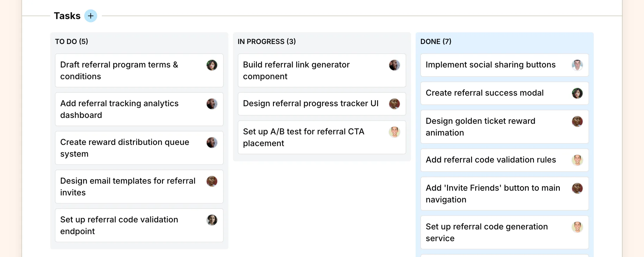
Task: Click the DONE column header
Action: click(436, 42)
